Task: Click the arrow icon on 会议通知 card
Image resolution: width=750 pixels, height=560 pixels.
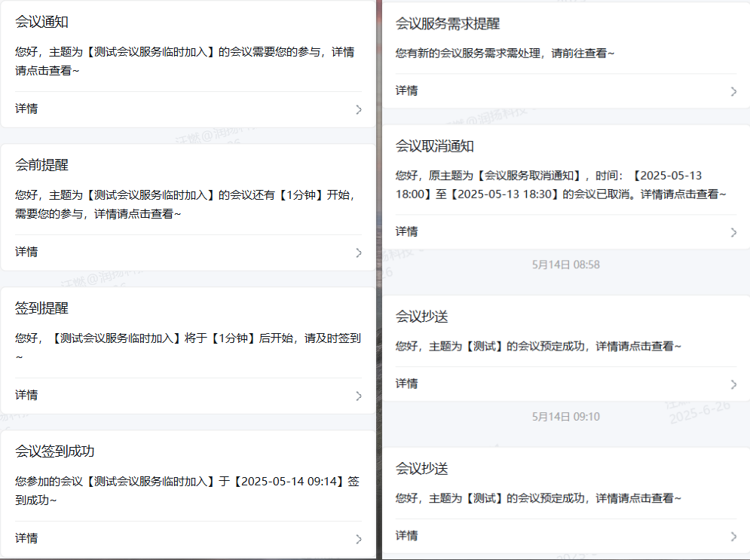Action: tap(359, 109)
